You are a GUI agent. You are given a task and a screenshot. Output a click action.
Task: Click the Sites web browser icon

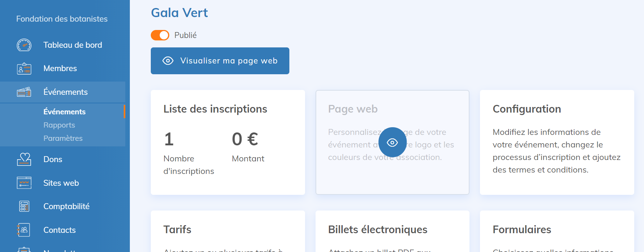coord(24,183)
